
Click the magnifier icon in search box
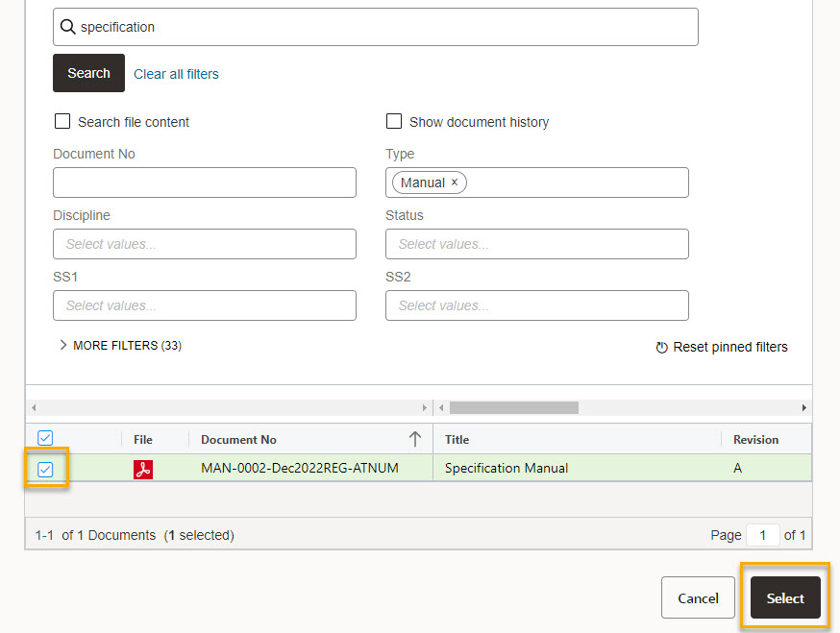click(67, 27)
